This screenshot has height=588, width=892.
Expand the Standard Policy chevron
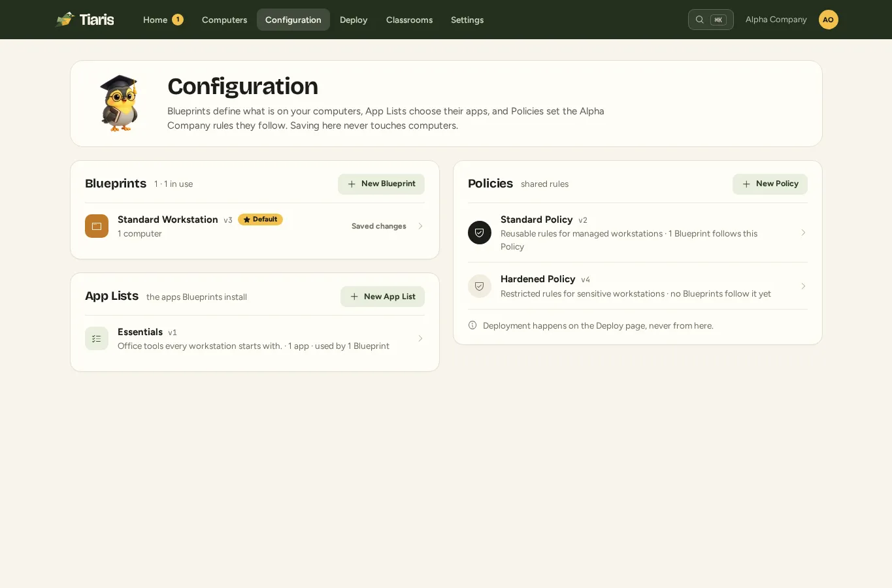point(803,233)
